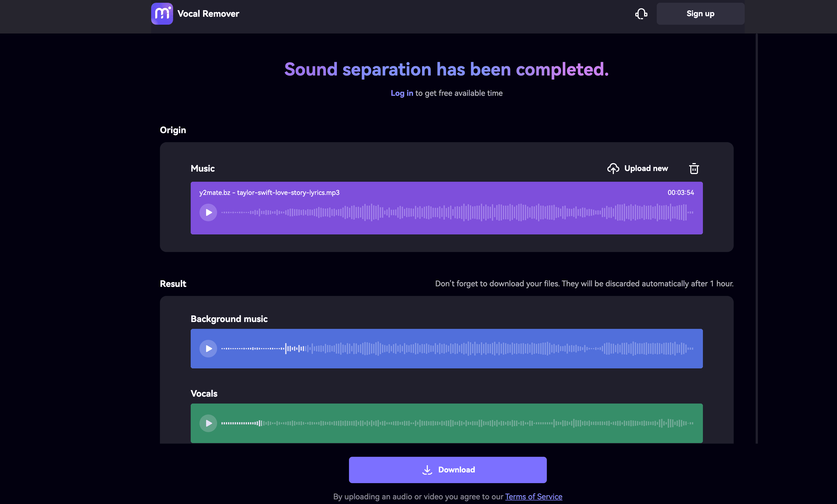Click the Vocal Remover logo icon
837x504 pixels.
click(x=162, y=13)
